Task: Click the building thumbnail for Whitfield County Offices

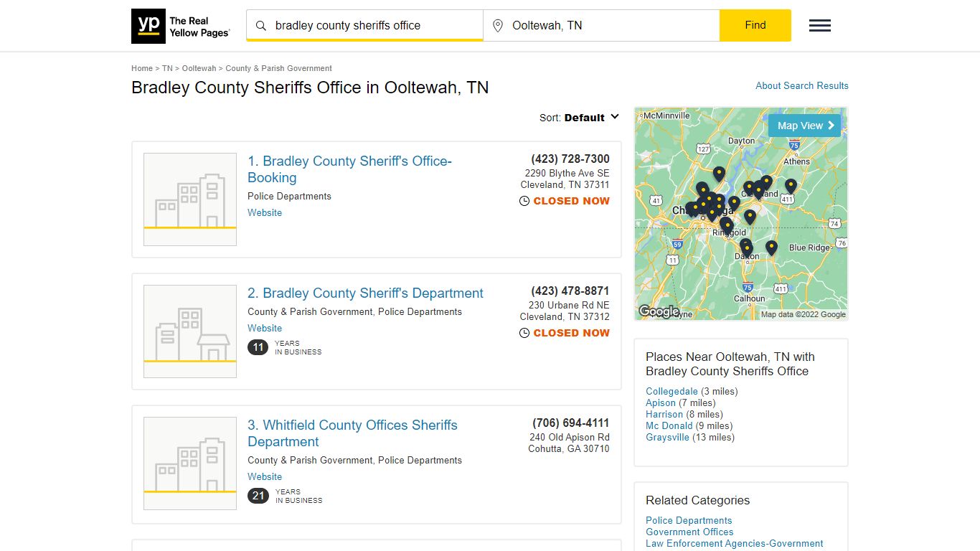Action: point(190,463)
